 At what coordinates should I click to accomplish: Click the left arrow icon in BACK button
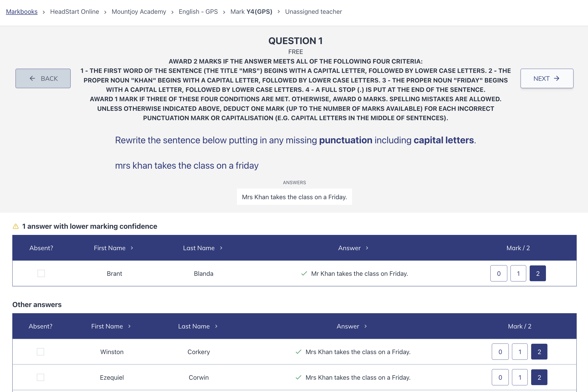32,79
